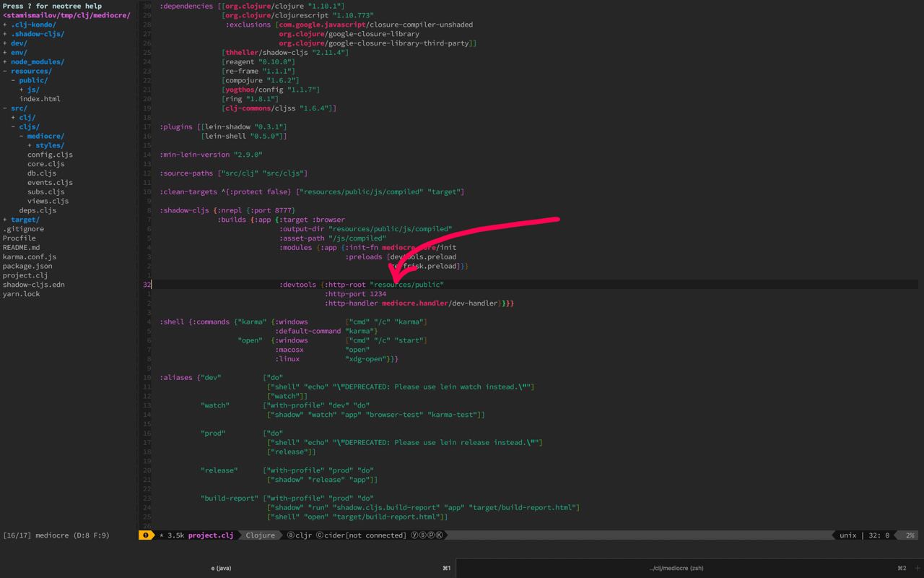Click the 32: 0 line-column indicator
The width and height of the screenshot is (924, 578).
(x=879, y=535)
